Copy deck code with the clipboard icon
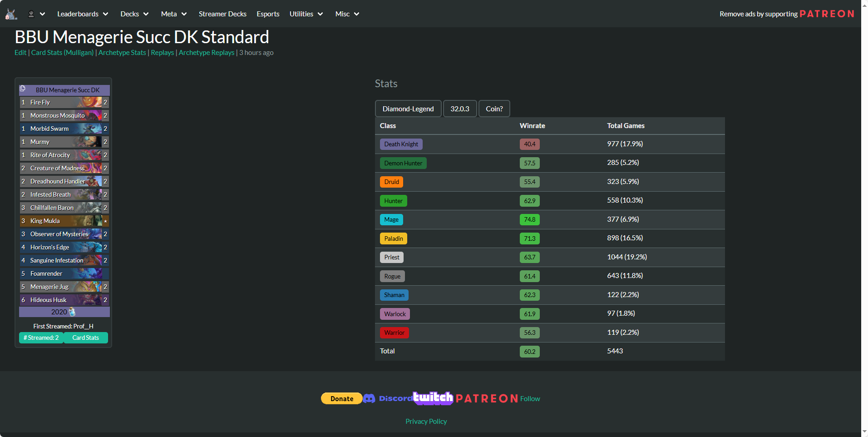868x437 pixels. click(x=23, y=89)
